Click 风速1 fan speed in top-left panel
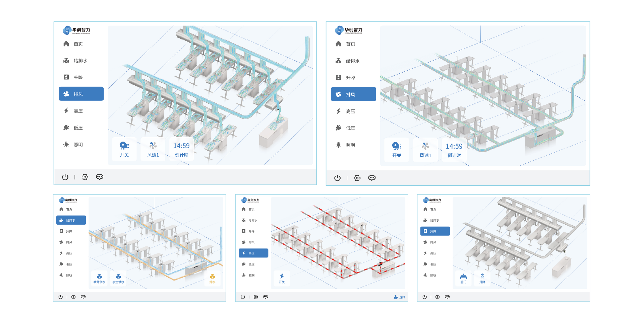This screenshot has width=644, height=318. pos(153,149)
